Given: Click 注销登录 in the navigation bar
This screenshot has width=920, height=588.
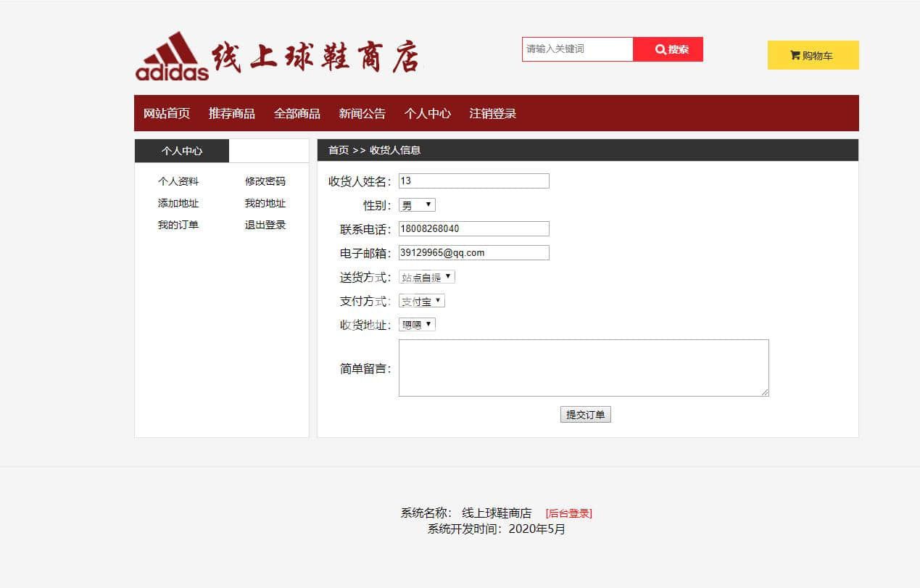Looking at the screenshot, I should pyautogui.click(x=493, y=114).
